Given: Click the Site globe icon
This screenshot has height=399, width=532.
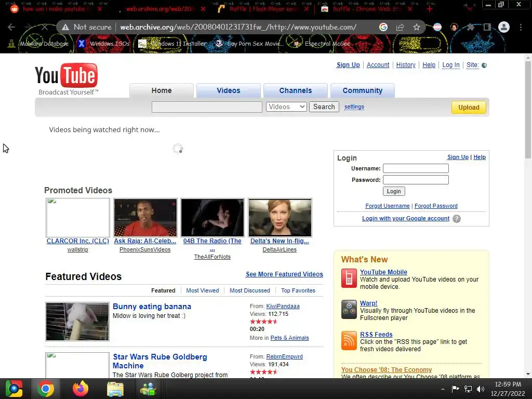Looking at the screenshot, I should click(484, 65).
